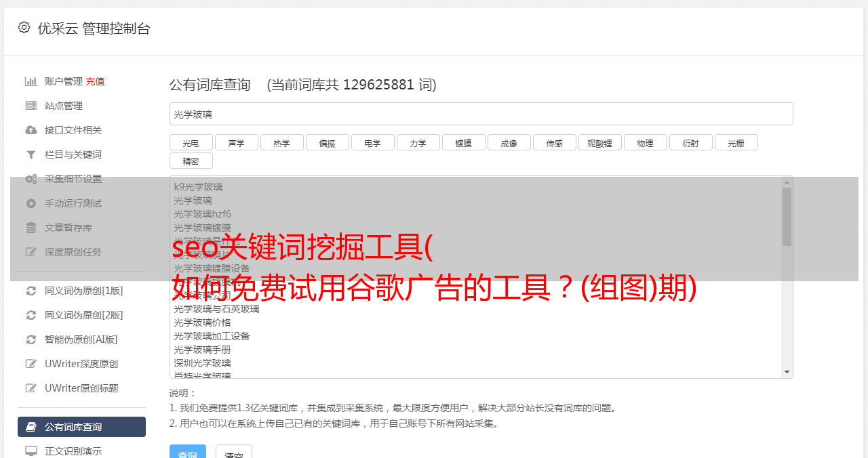
Task: Click the 智能伪原创[AI版] refresh icon
Action: [x=31, y=339]
